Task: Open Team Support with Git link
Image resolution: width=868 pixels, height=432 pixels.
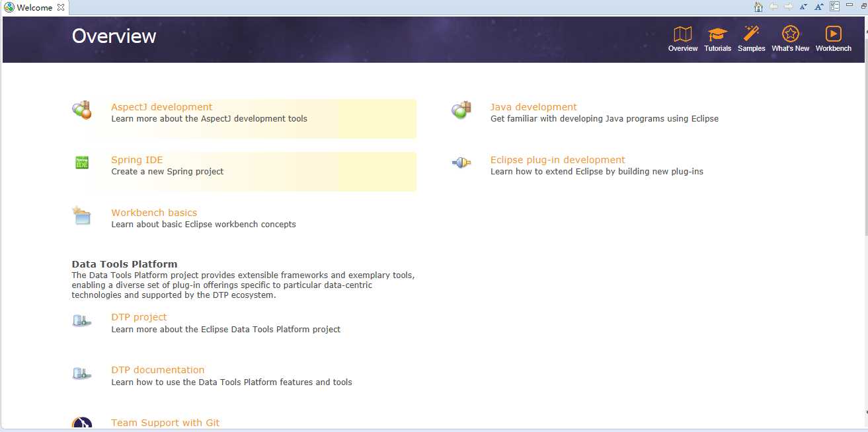Action: [165, 423]
